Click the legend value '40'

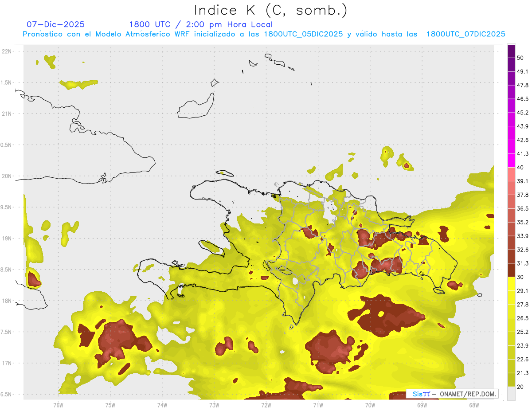point(521,168)
